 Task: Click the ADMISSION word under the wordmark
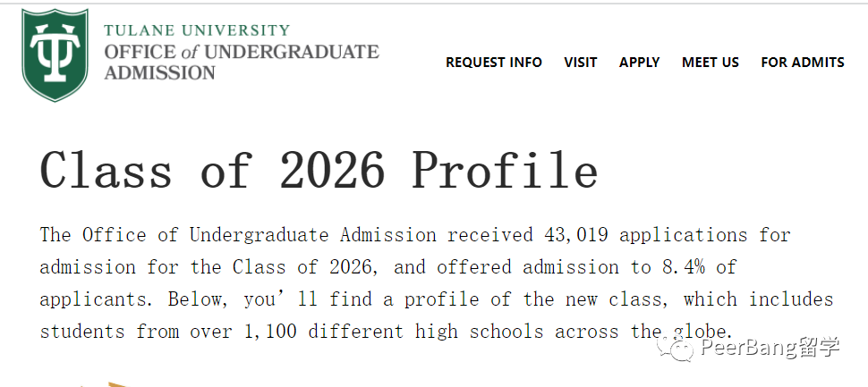(x=159, y=72)
